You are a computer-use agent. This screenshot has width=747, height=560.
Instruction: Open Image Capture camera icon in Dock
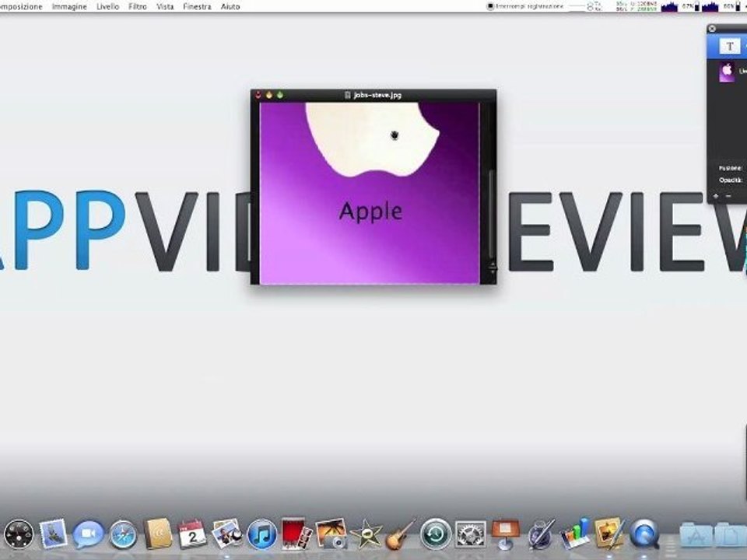point(331,534)
